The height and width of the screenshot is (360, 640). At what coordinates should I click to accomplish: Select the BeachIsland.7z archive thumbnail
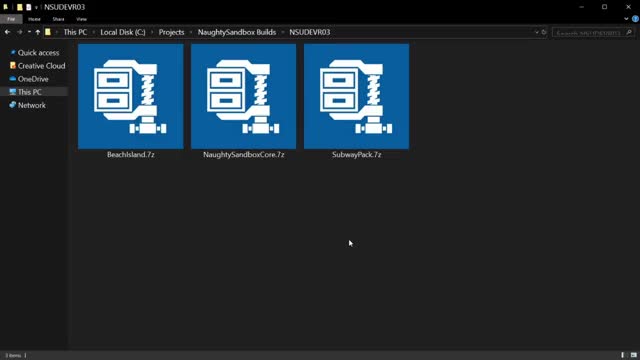[x=131, y=96]
